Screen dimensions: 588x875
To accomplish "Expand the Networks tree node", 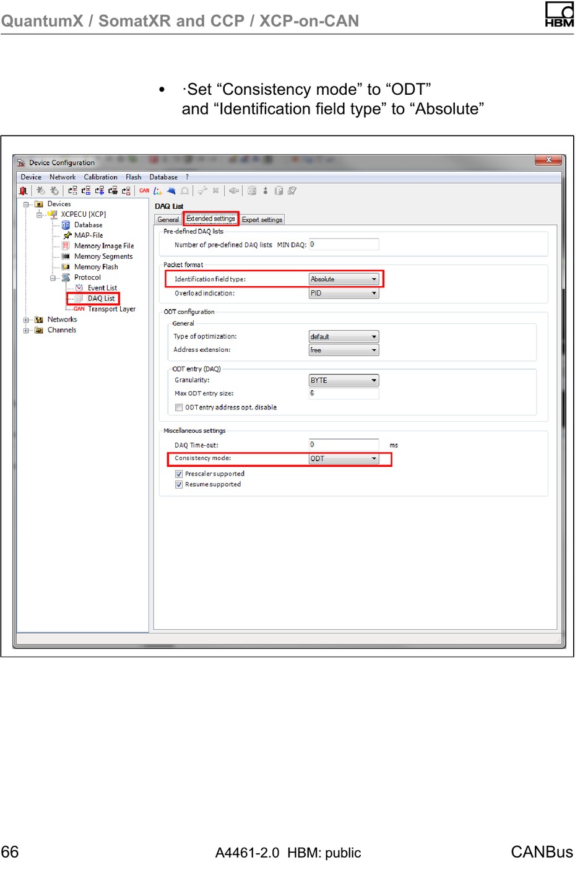I will (x=26, y=320).
